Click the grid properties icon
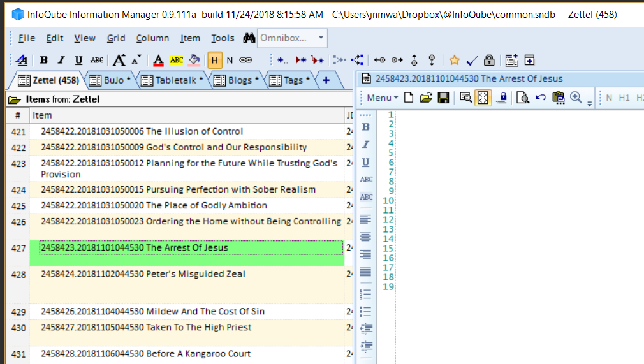Viewport: 644px width, 364px height. pyautogui.click(x=512, y=61)
